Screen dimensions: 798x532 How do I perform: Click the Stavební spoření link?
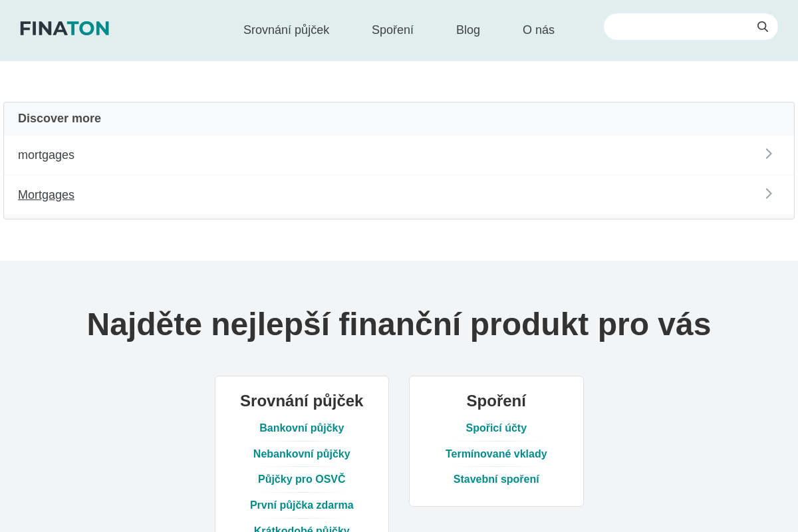click(496, 479)
